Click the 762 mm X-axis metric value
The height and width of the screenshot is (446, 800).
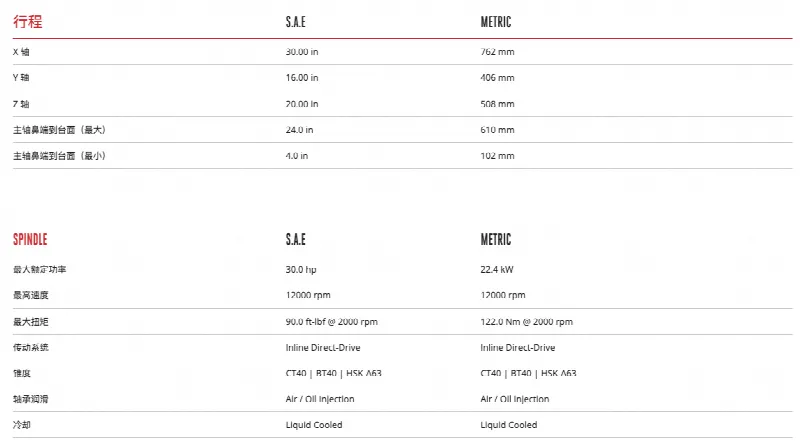(497, 52)
